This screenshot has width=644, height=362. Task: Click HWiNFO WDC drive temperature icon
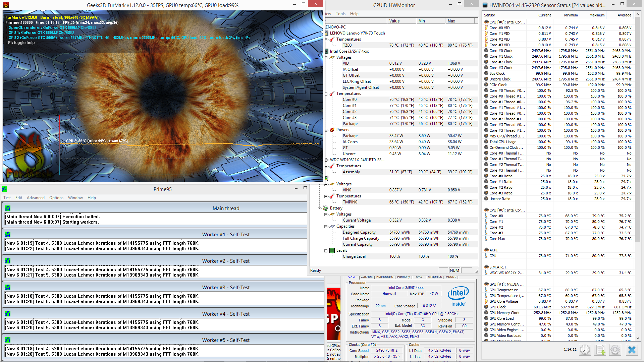click(x=486, y=273)
